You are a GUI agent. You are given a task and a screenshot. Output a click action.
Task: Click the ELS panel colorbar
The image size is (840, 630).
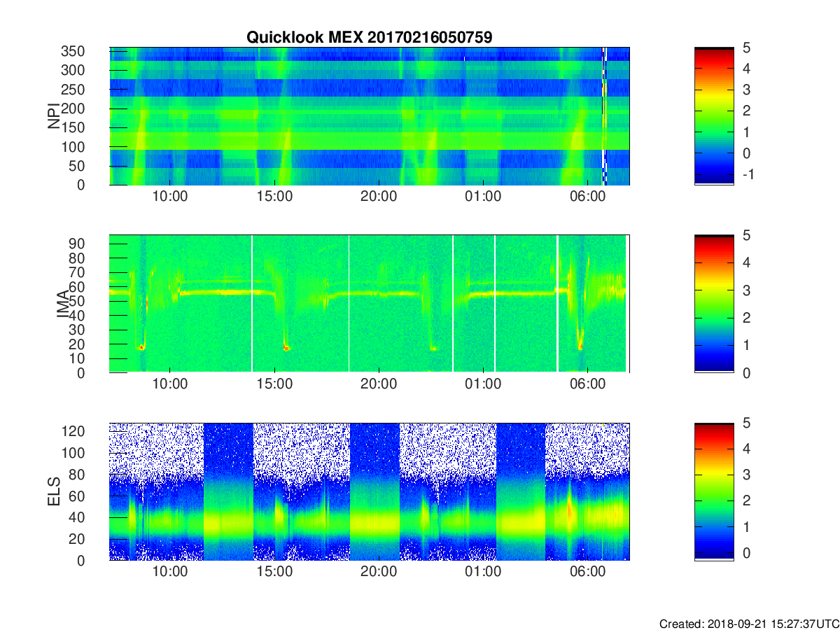714,491
